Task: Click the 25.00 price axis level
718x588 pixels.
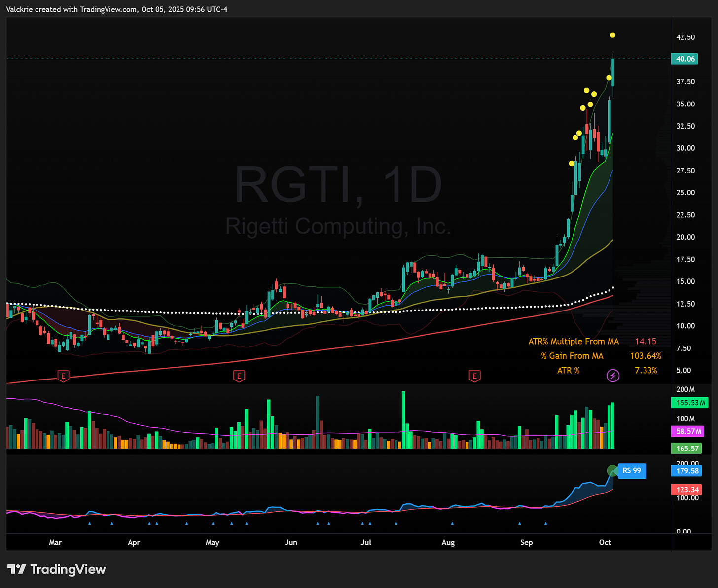Action: 685,193
